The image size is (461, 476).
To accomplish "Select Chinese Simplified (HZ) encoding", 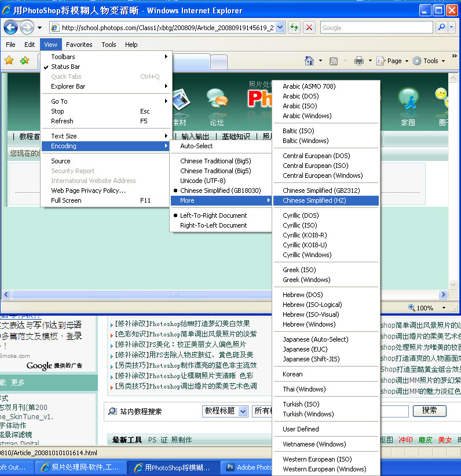I will coord(326,200).
